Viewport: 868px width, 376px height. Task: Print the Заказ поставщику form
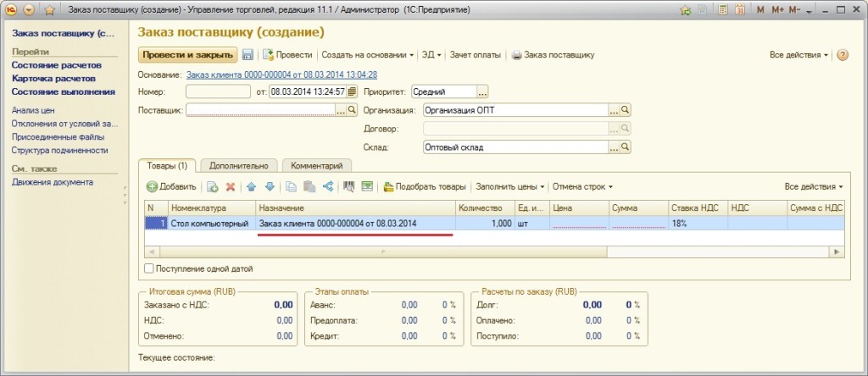coord(553,55)
